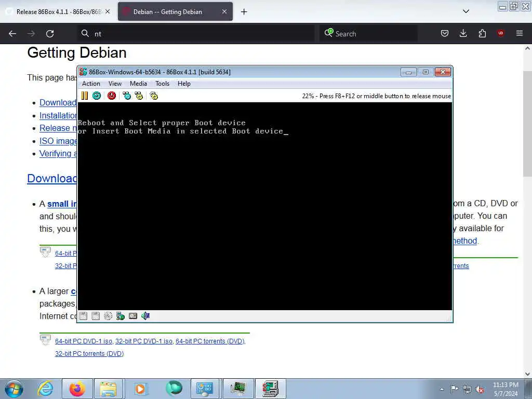Follow the 64-bit PC DVD-1 iso link
Viewport: 532px width, 399px height.
pyautogui.click(x=84, y=341)
